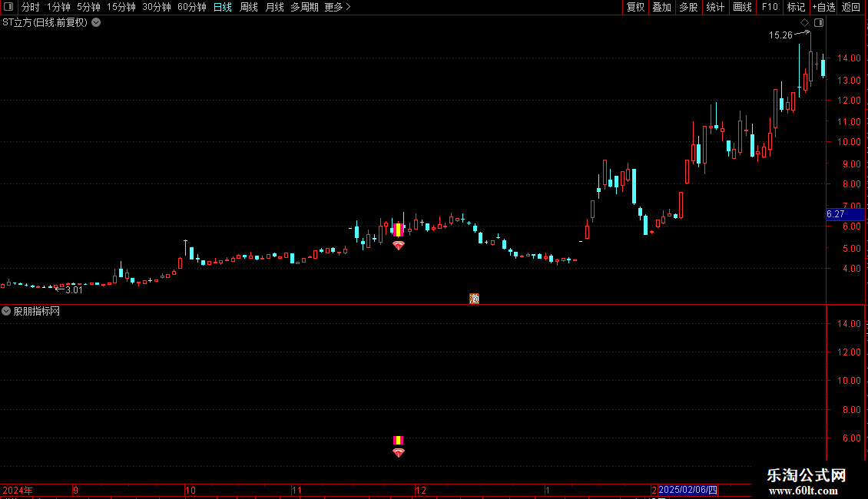This screenshot has height=499, width=868.
Task: Click the 8.00 level on the indicator axis
Action: pyautogui.click(x=851, y=410)
